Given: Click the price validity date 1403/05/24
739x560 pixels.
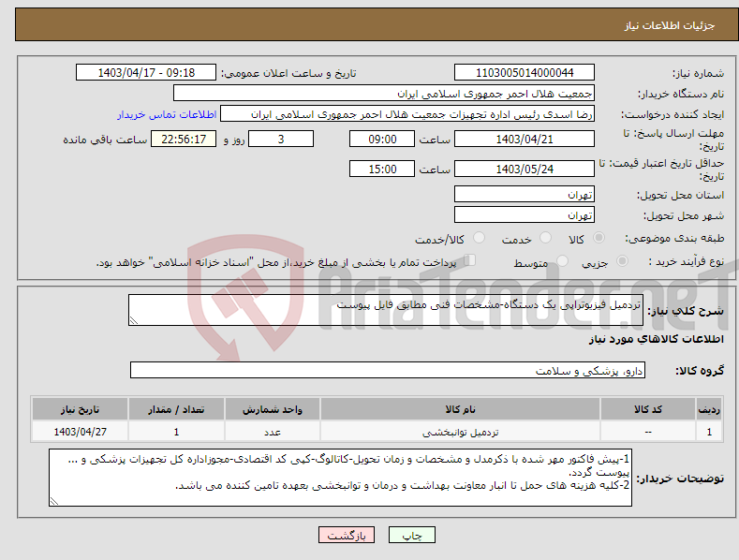Looking at the screenshot, I should coord(525,169).
